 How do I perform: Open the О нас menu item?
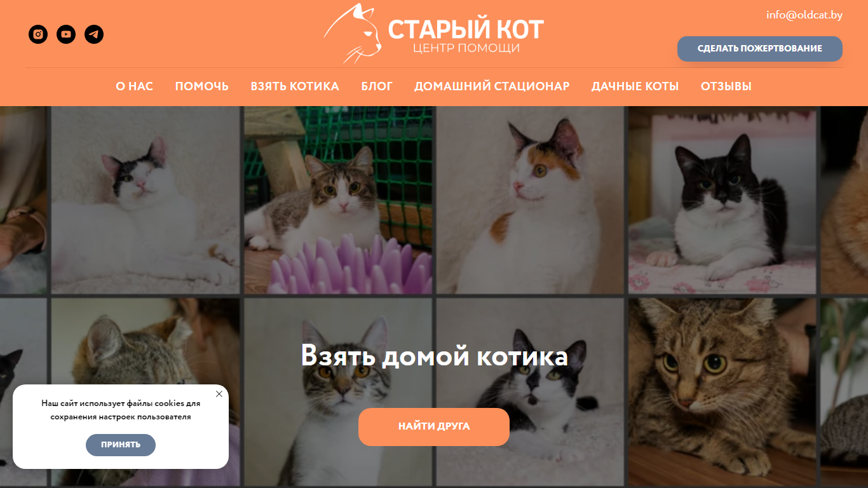point(135,86)
